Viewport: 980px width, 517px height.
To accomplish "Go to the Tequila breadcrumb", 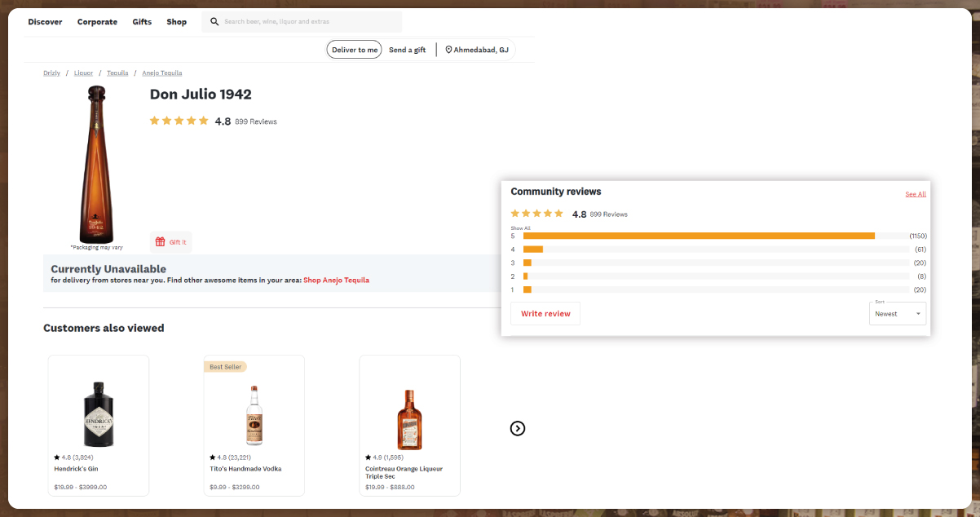I will (117, 73).
